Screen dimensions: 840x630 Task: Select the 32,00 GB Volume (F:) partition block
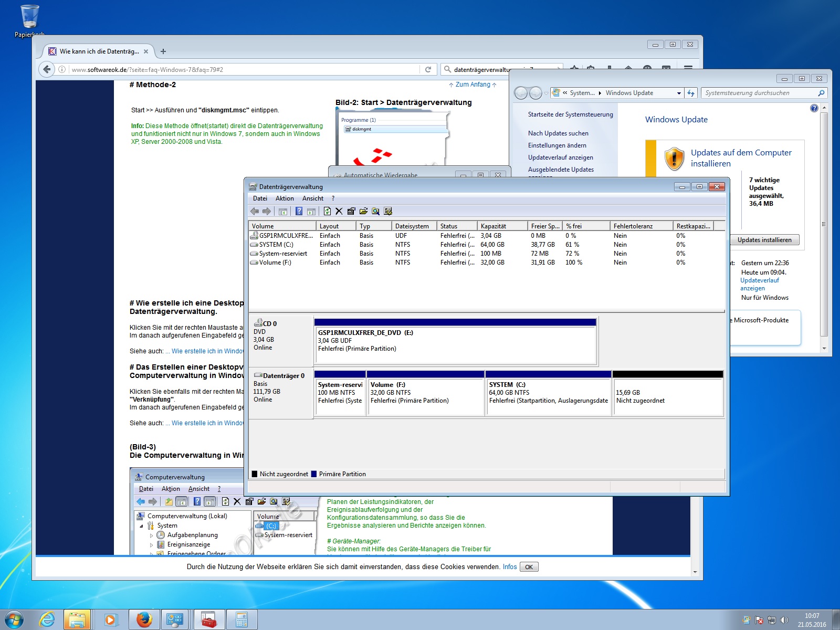point(426,393)
